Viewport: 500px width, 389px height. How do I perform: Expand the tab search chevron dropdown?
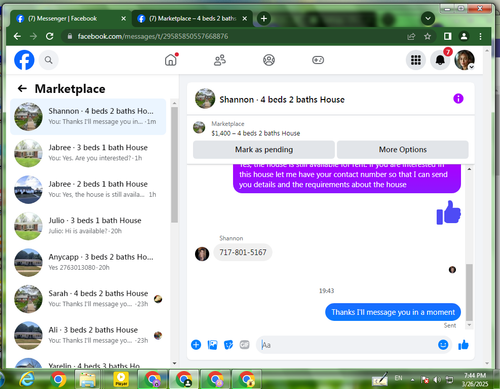point(428,18)
